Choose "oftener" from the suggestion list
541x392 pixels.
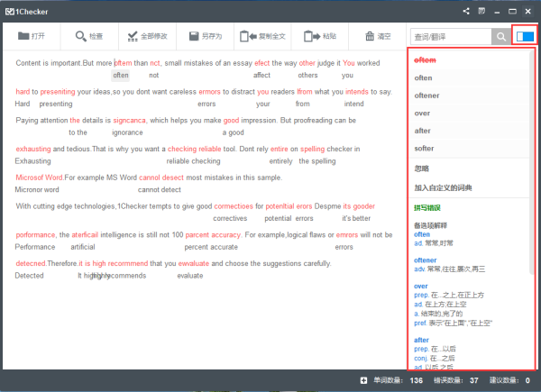(x=426, y=96)
